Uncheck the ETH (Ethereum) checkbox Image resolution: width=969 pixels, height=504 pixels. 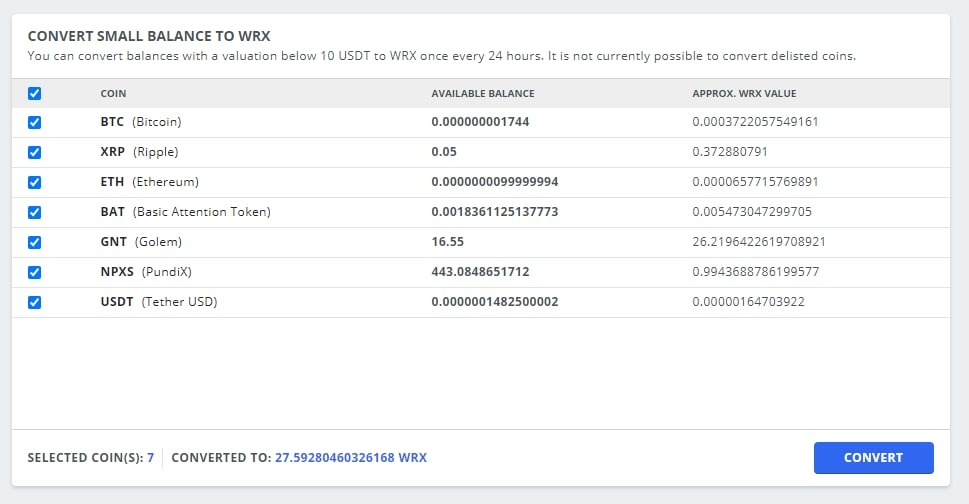coord(35,182)
